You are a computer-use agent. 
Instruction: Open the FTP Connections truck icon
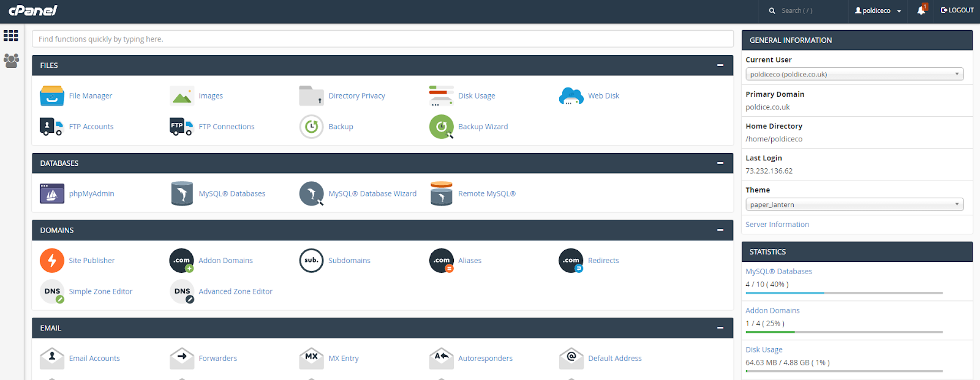tap(181, 127)
